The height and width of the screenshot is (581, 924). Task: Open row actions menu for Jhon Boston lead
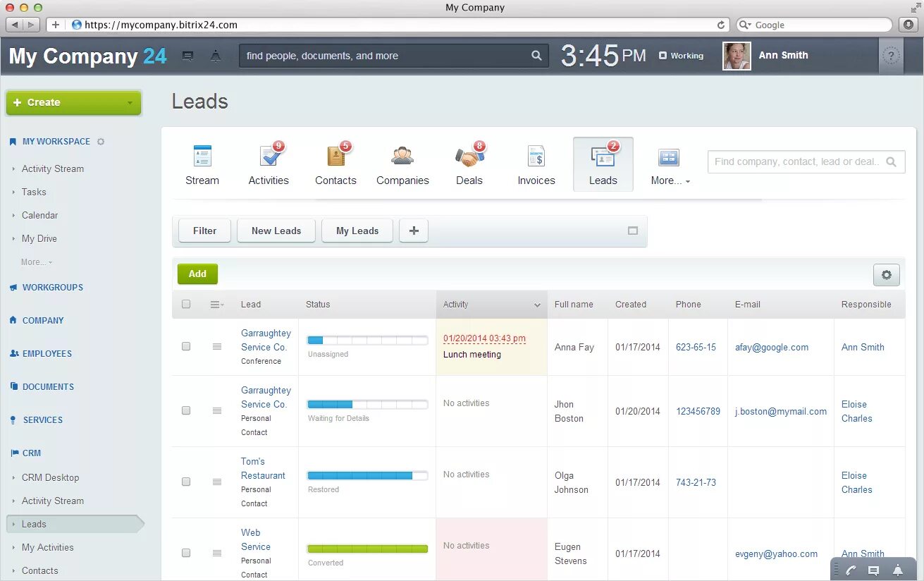pyautogui.click(x=217, y=411)
